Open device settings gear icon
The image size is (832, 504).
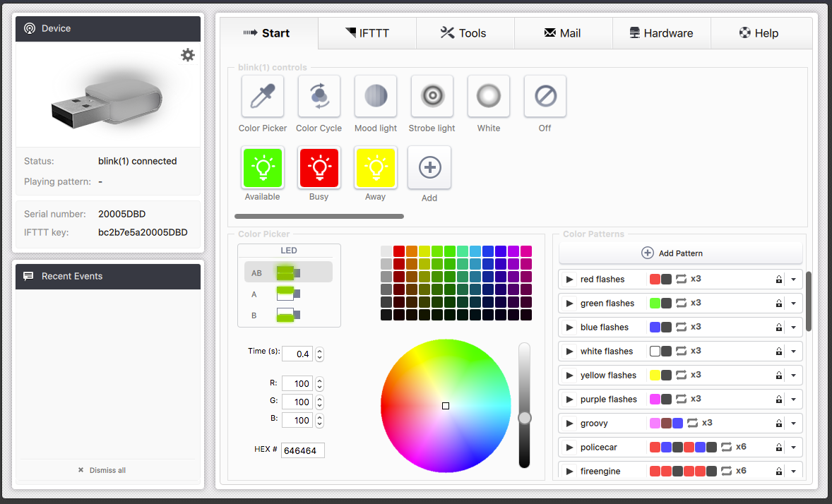188,55
